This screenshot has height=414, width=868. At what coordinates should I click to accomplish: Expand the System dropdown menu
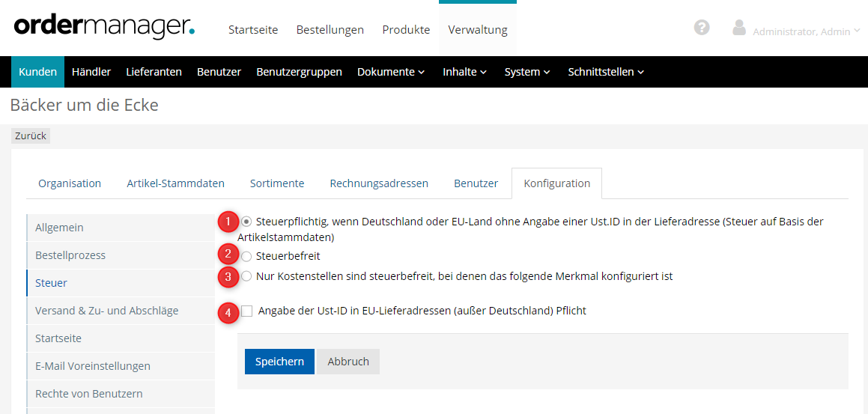(527, 72)
